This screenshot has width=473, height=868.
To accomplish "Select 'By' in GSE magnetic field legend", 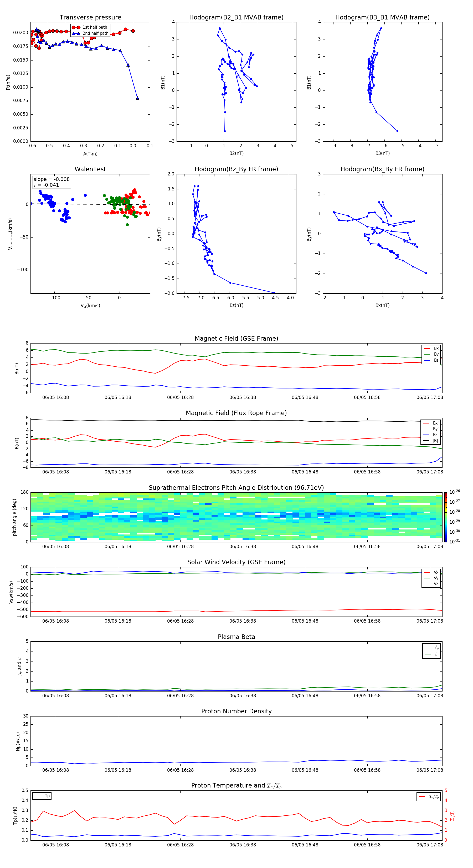I will pyautogui.click(x=431, y=354).
